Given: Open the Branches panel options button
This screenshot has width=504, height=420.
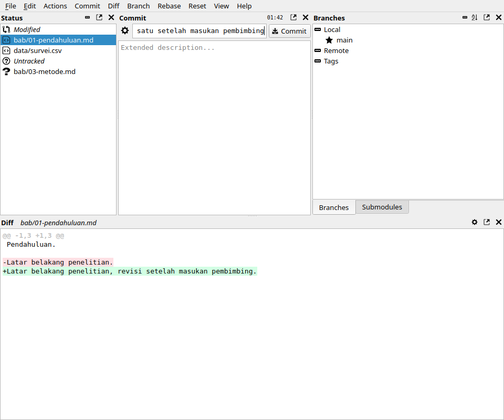Looking at the screenshot, I should point(465,17).
